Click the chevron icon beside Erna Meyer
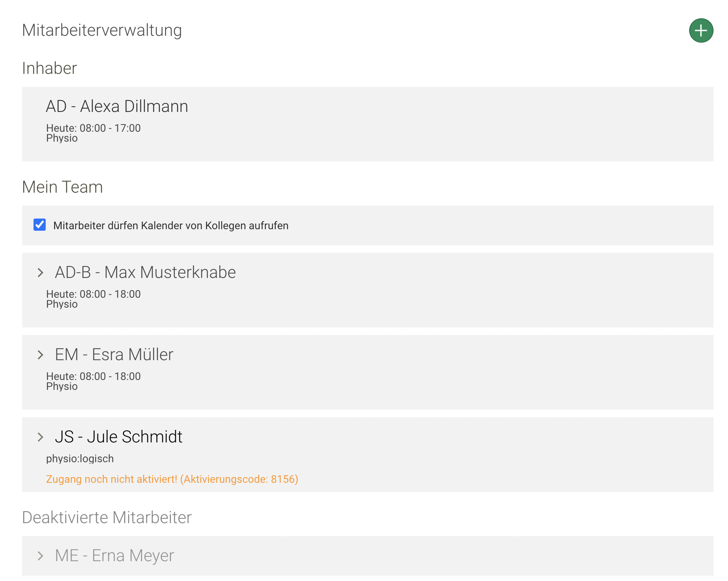 40,556
